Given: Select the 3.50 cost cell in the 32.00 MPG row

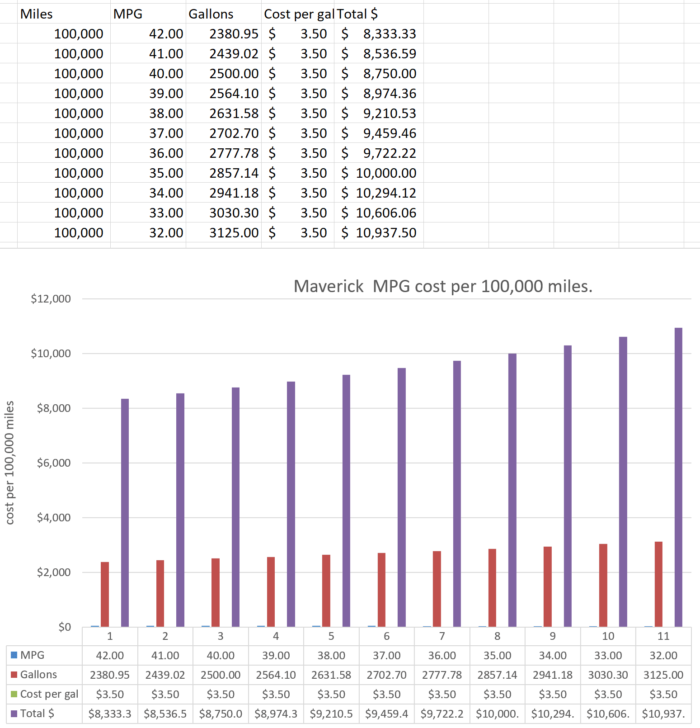Looking at the screenshot, I should click(298, 232).
